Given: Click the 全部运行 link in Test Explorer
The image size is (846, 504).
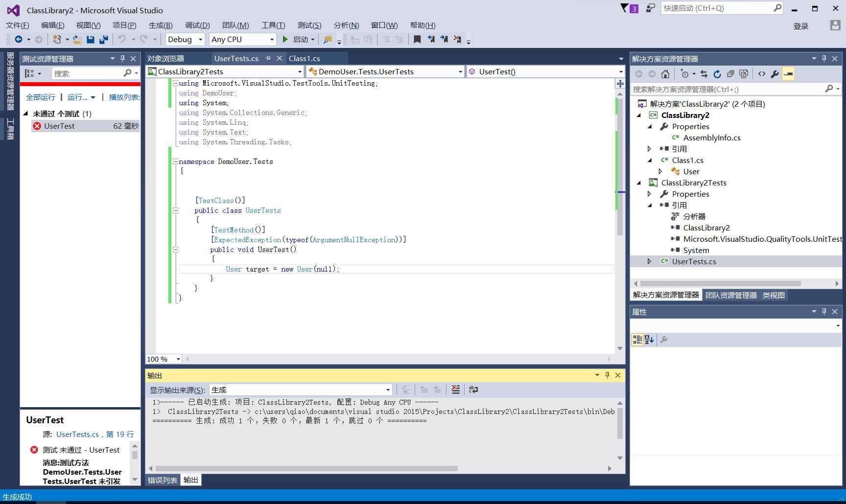Looking at the screenshot, I should (x=41, y=97).
